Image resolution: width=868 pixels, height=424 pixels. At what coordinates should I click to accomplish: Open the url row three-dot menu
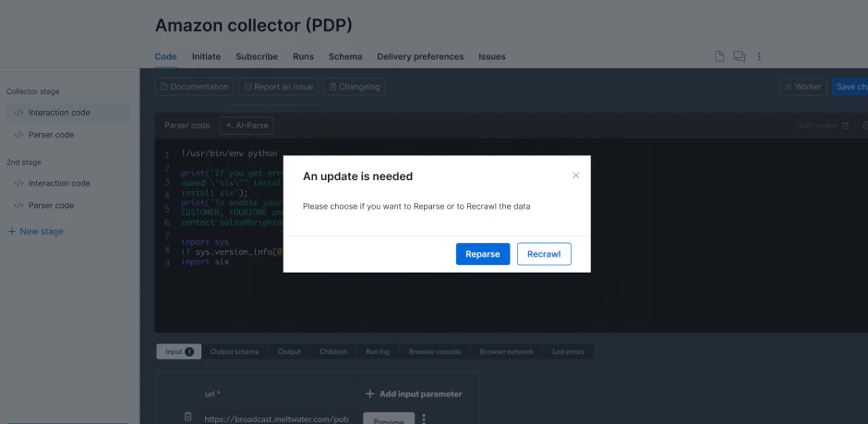coord(424,418)
